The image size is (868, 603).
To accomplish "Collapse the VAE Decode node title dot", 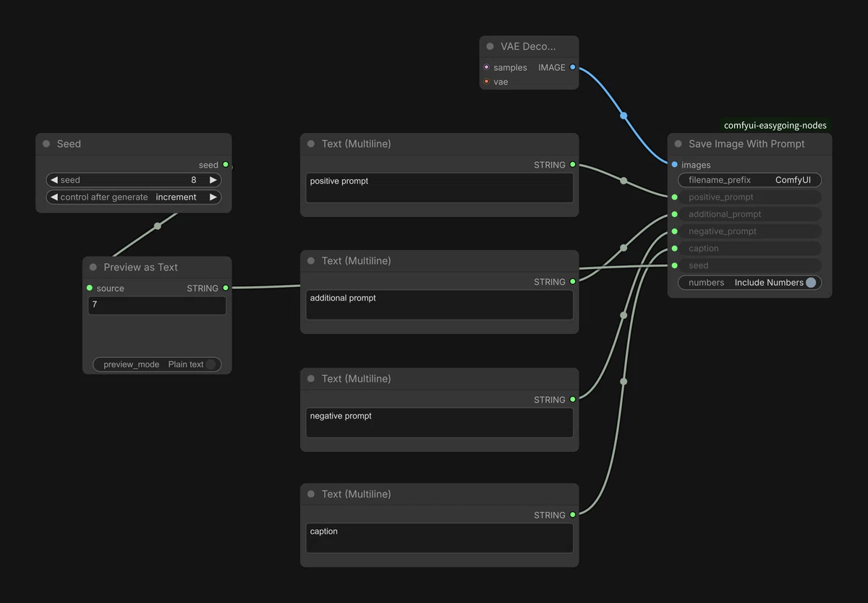I will point(490,46).
